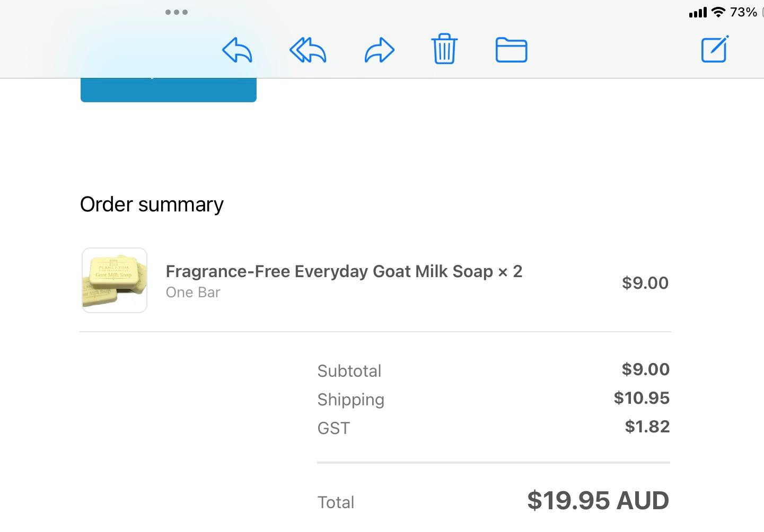
Task: Open the goat milk soap product thumbnail
Action: pyautogui.click(x=115, y=280)
